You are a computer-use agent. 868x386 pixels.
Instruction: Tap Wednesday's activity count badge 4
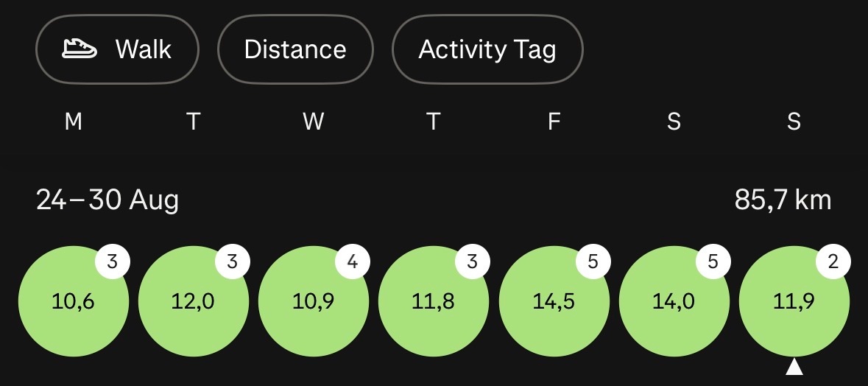click(353, 261)
